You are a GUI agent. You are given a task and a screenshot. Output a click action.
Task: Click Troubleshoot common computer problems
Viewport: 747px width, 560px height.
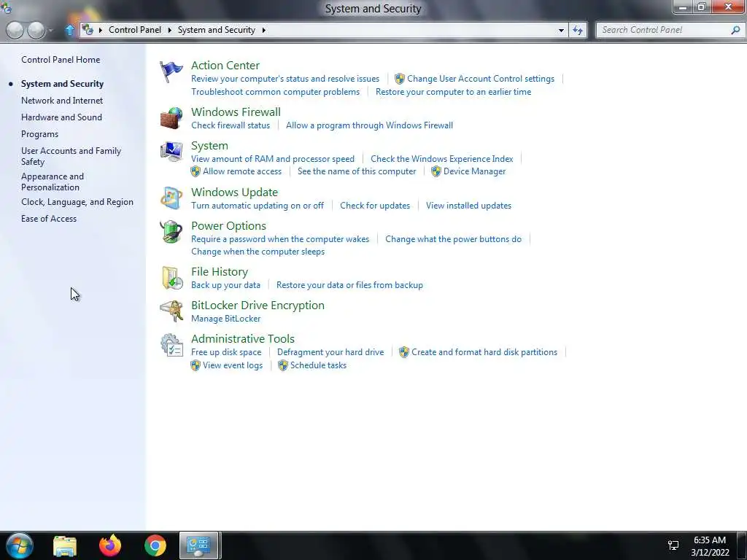[275, 92]
